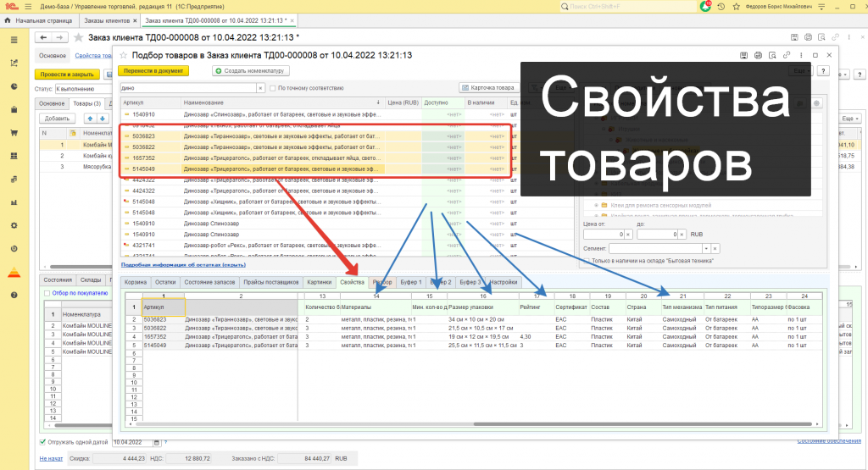Screen dimensions: 868x470
Task: Switch to Буфер 1 tab
Action: coord(411,282)
